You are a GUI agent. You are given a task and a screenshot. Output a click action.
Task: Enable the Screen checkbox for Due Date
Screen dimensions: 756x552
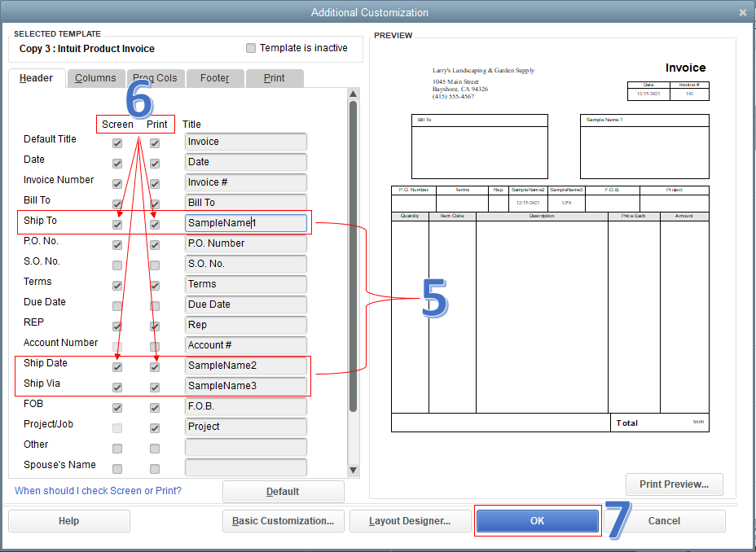(116, 304)
